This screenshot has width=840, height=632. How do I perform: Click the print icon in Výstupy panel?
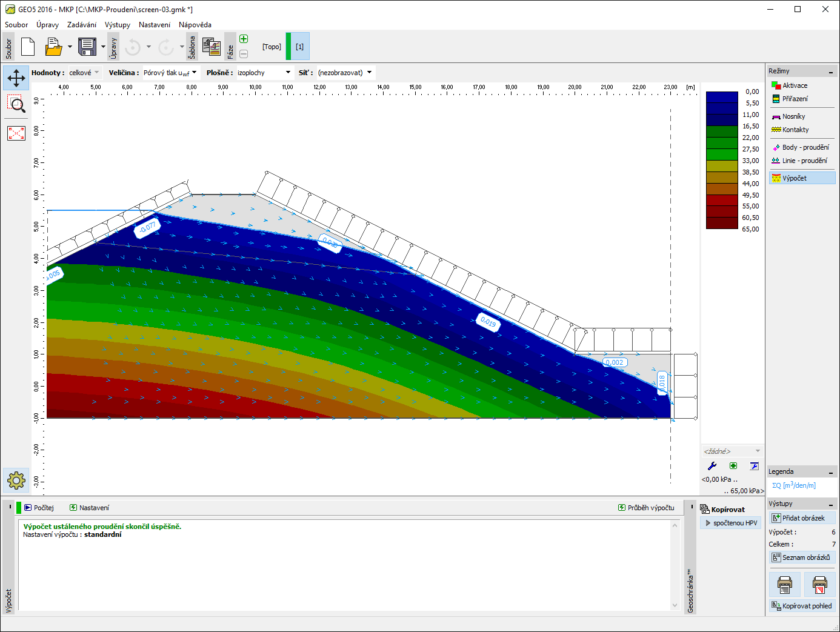click(785, 585)
